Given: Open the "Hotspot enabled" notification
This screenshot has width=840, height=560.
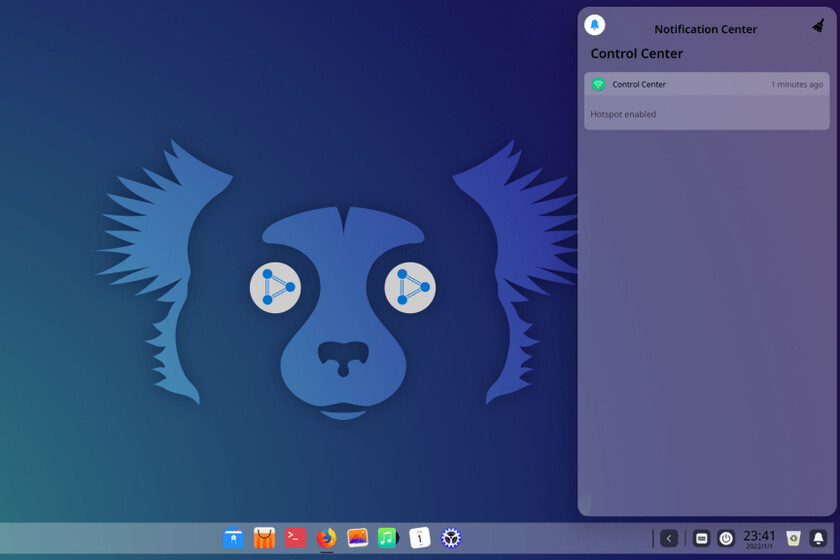Looking at the screenshot, I should pyautogui.click(x=706, y=114).
